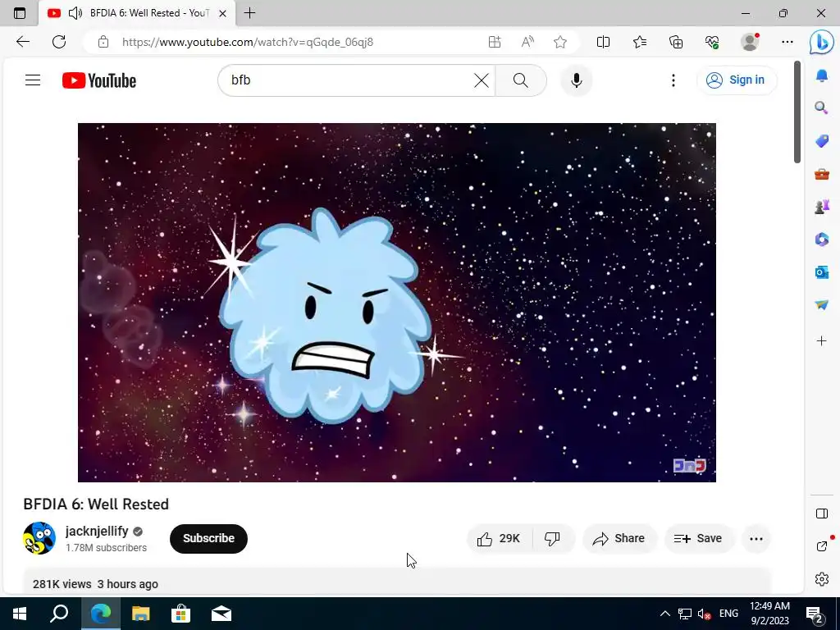Subscribe to jacknjellify

[x=208, y=538]
